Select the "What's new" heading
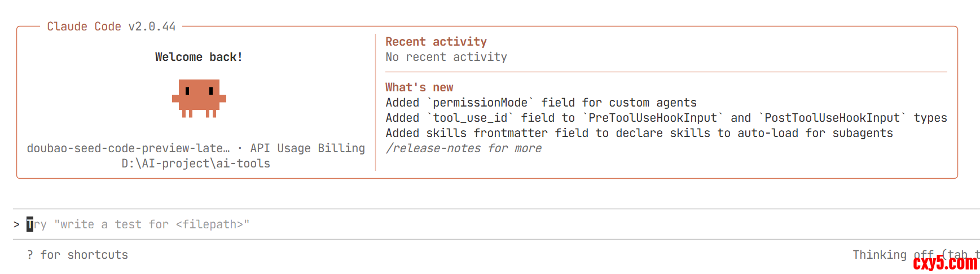This screenshot has width=980, height=274. point(419,87)
